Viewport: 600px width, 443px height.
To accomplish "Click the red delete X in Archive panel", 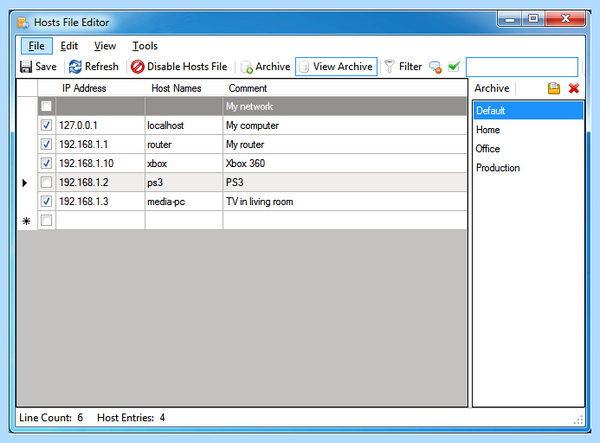I will (x=574, y=88).
